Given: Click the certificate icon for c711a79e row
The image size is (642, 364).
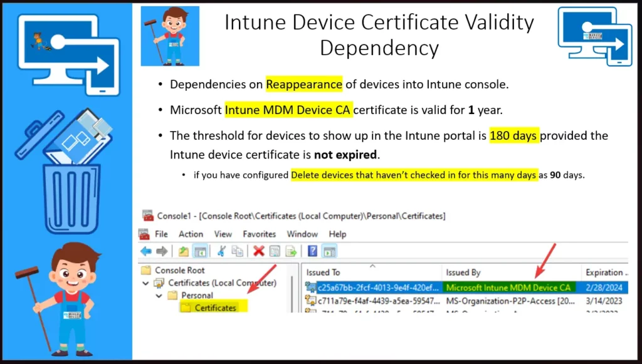Looking at the screenshot, I should pos(311,301).
